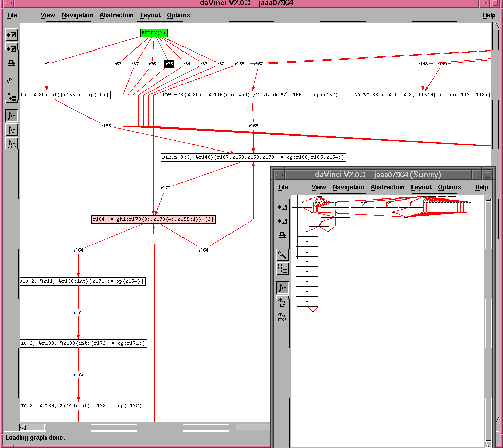The image size is (503, 448).
Task: Select the green ENTRY(7) graph node
Action: coord(153,33)
